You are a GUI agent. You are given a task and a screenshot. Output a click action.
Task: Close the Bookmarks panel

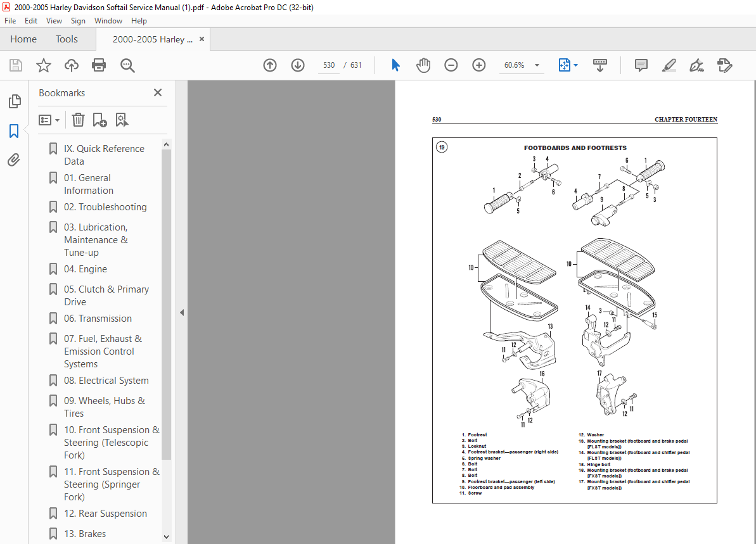158,92
